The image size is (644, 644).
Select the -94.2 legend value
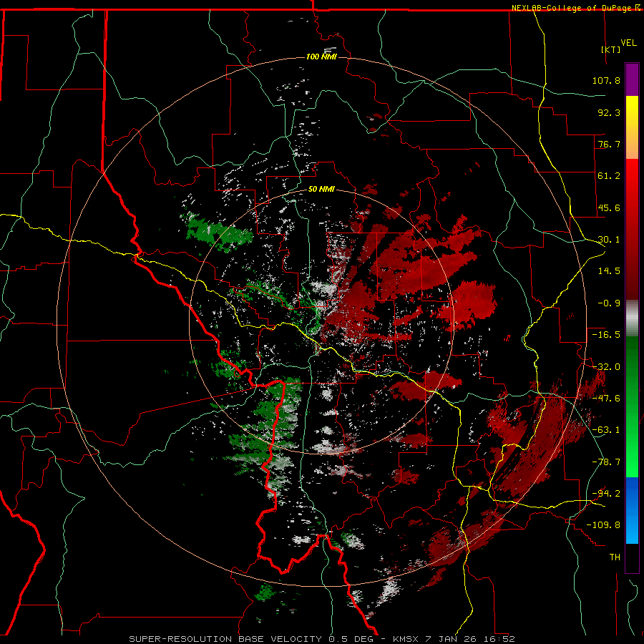[606, 493]
